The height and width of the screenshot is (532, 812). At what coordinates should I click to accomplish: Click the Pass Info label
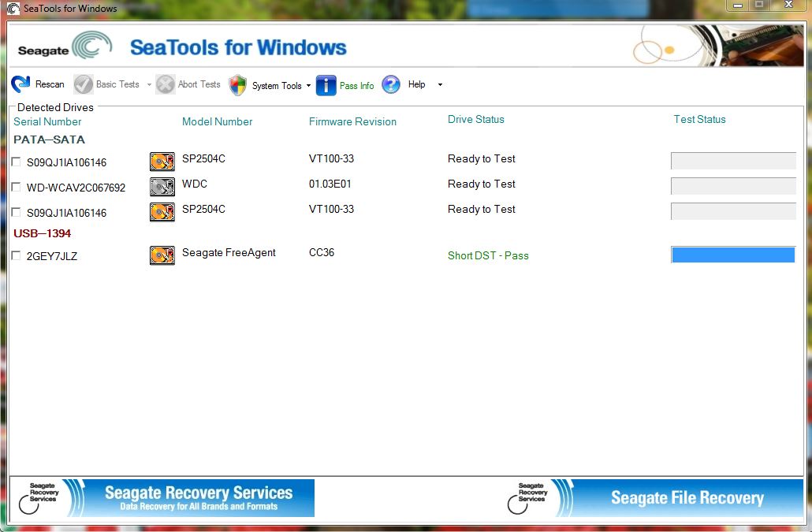pyautogui.click(x=356, y=86)
